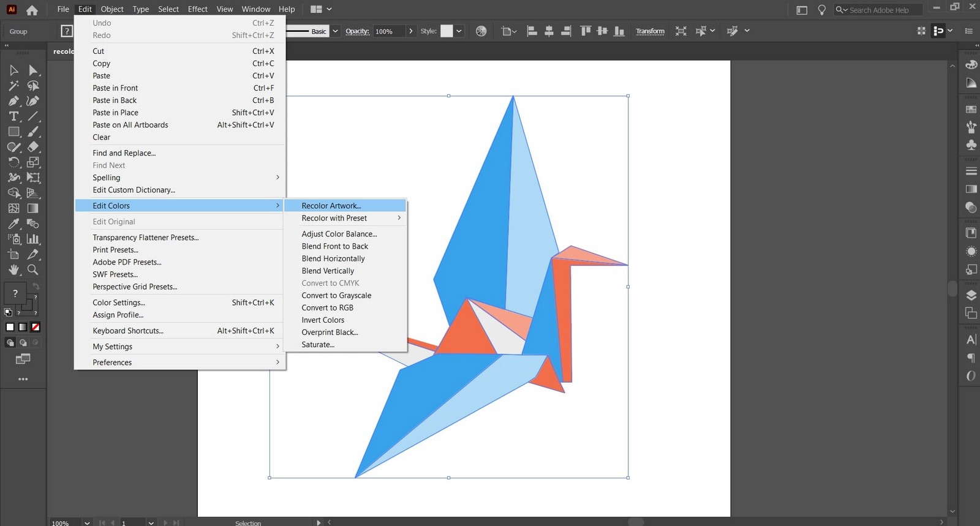The height and width of the screenshot is (526, 980).
Task: Choose the Column Graph tool
Action: 33,239
